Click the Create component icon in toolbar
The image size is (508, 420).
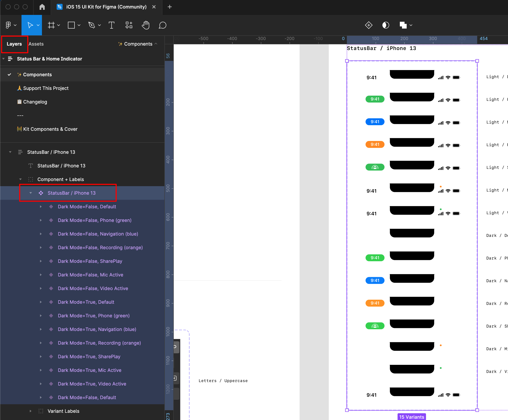click(x=369, y=25)
